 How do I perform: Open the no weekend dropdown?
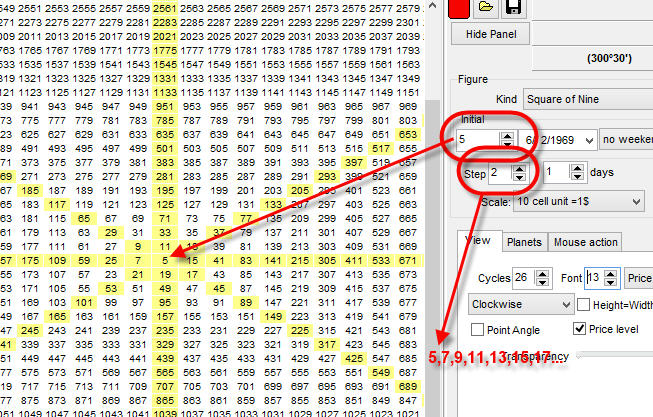tap(626, 140)
